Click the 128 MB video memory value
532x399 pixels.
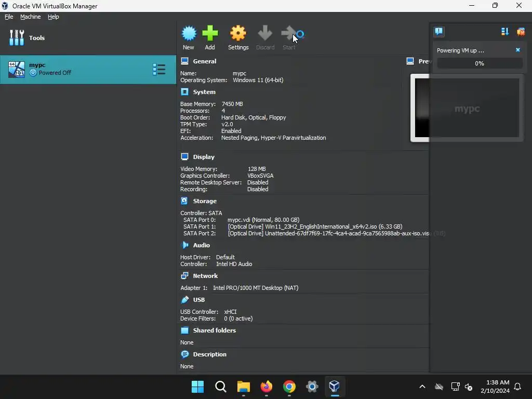click(x=257, y=169)
